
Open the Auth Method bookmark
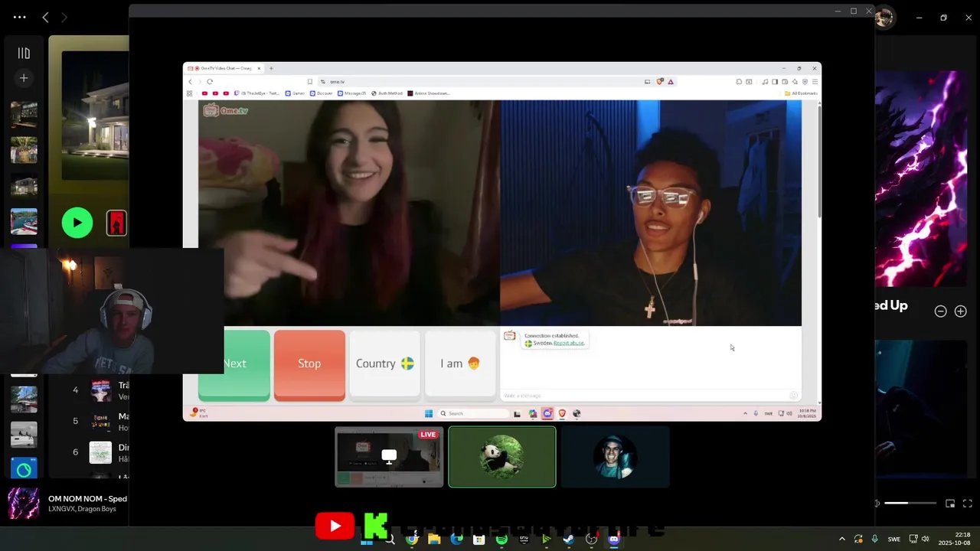[x=387, y=93]
